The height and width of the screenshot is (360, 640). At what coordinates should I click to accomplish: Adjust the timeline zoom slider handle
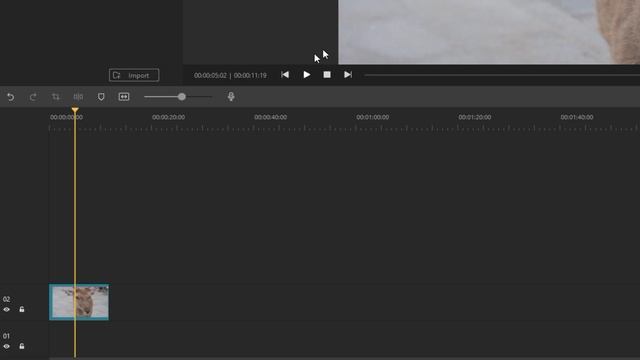click(x=182, y=97)
